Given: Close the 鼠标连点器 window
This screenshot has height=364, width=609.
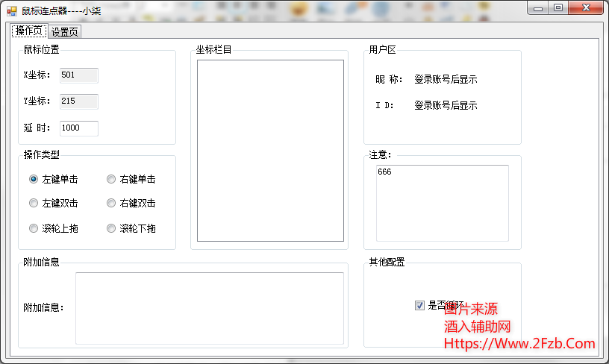Looking at the screenshot, I should click(x=585, y=7).
